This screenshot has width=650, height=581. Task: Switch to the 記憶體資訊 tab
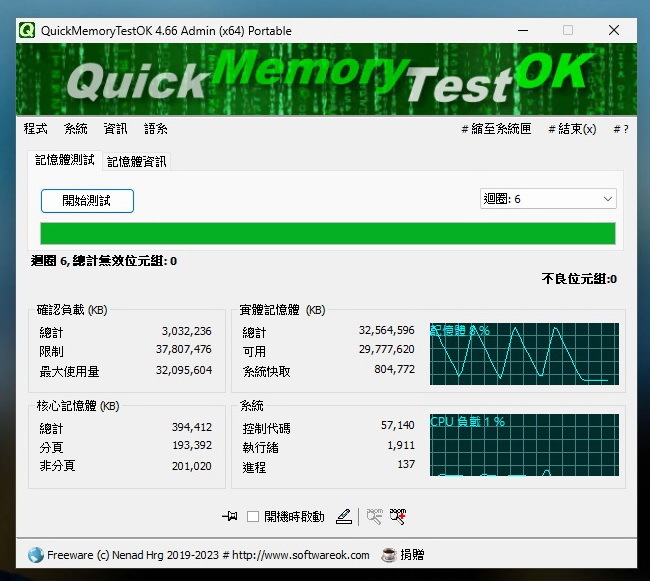(x=136, y=162)
